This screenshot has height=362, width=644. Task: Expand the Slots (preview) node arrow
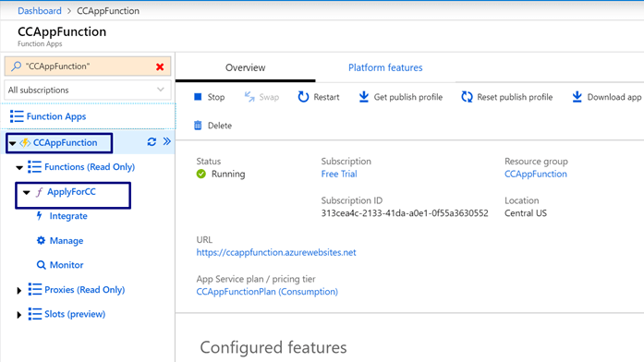[18, 315]
